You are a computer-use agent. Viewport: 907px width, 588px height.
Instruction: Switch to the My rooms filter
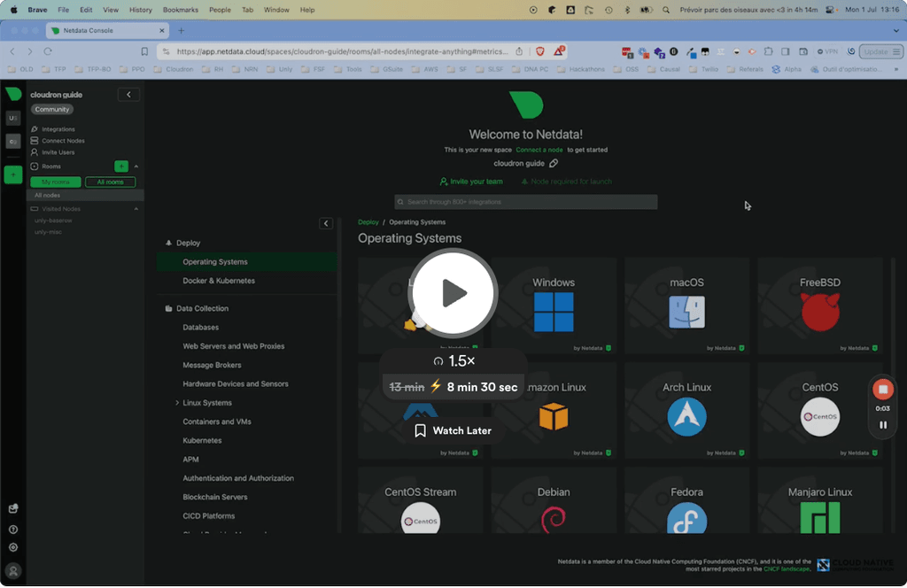click(55, 182)
